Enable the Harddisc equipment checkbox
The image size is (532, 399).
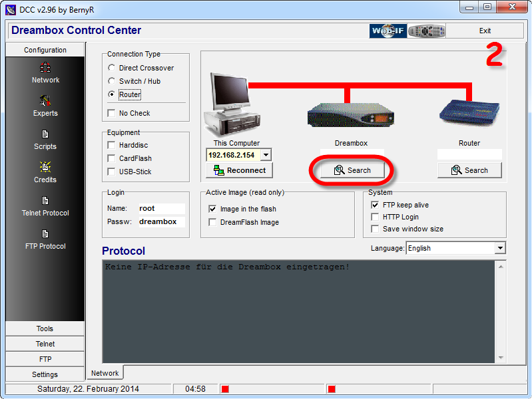tap(112, 145)
